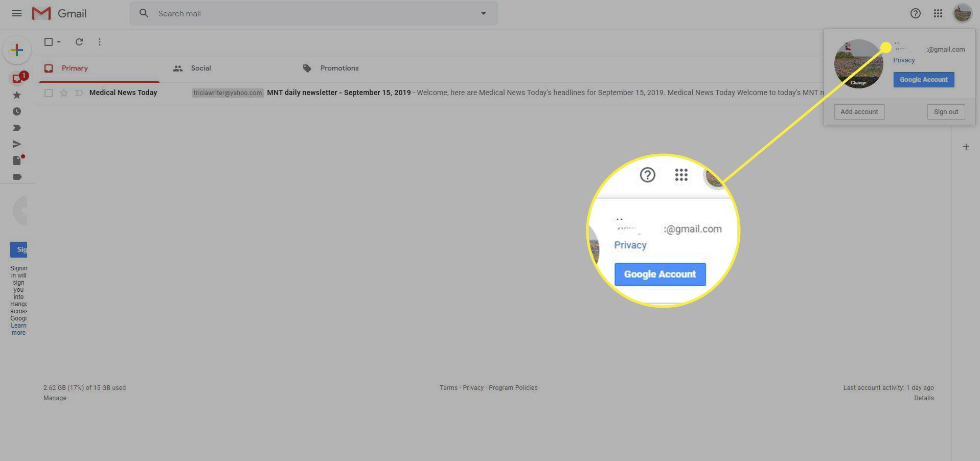Switch to the Primary tab
This screenshot has width=980, height=461.
point(99,68)
